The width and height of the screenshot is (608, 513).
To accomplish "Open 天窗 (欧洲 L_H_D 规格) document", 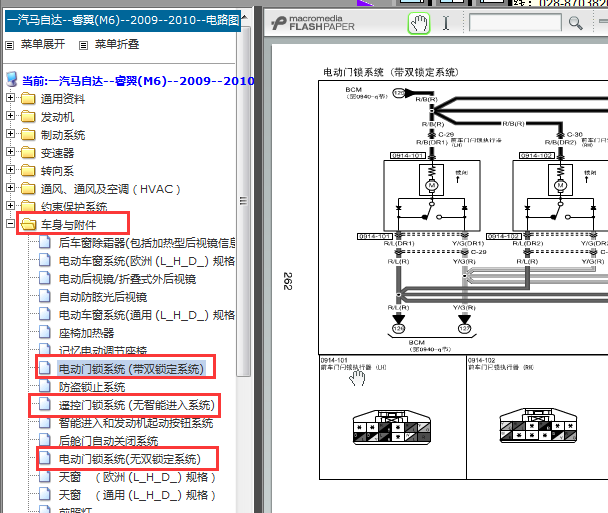I will (137, 477).
